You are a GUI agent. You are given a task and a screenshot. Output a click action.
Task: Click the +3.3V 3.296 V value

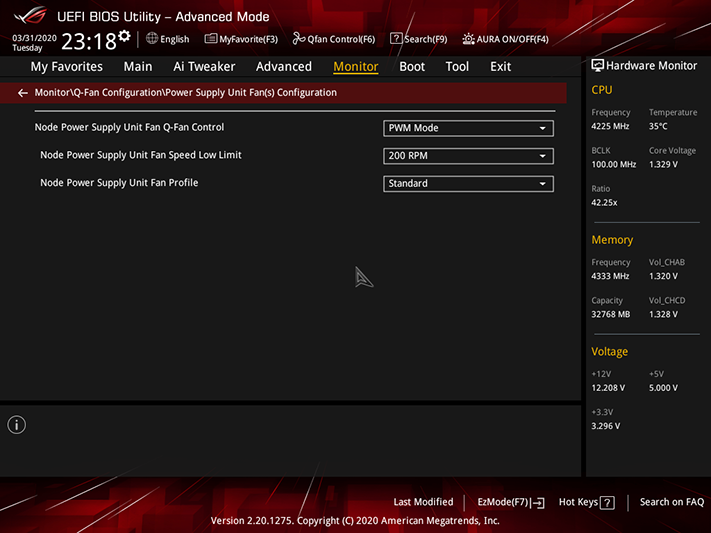(x=606, y=426)
